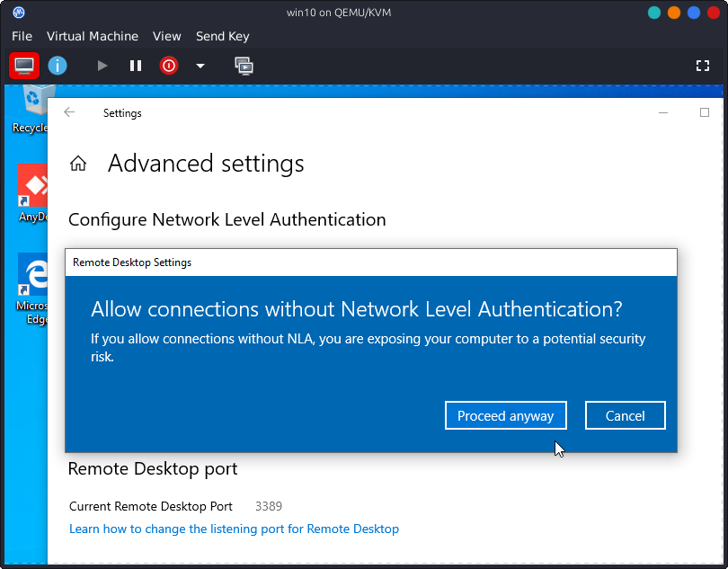Open virtual hardware details info icon
The height and width of the screenshot is (569, 728).
pos(58,66)
